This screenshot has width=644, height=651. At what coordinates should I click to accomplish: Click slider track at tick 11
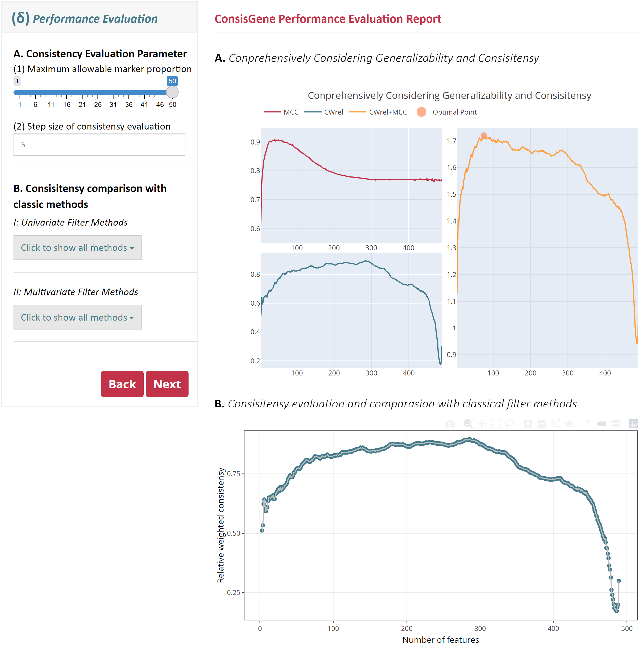pyautogui.click(x=51, y=92)
